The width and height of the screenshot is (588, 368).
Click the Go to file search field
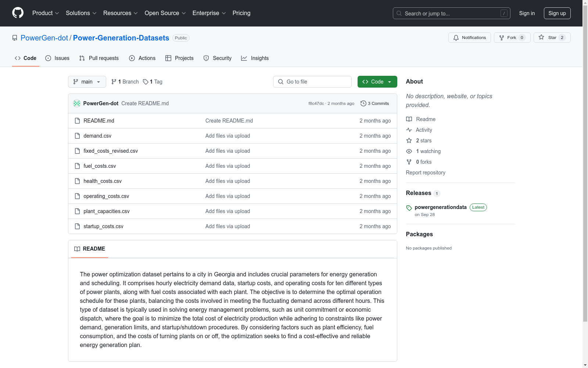tap(312, 82)
